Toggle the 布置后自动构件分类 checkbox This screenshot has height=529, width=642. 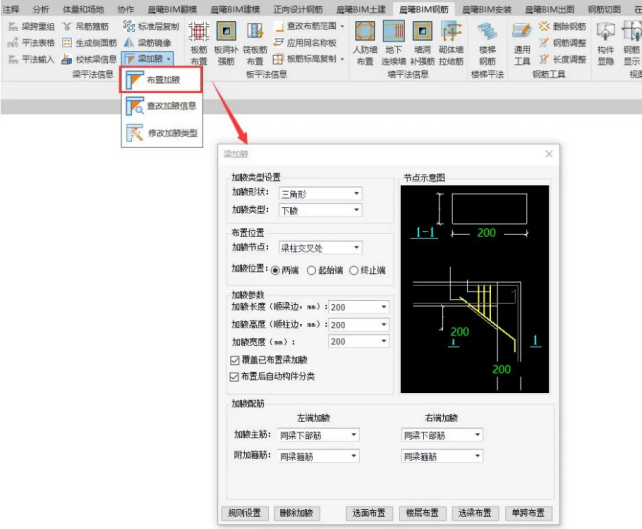[x=234, y=377]
